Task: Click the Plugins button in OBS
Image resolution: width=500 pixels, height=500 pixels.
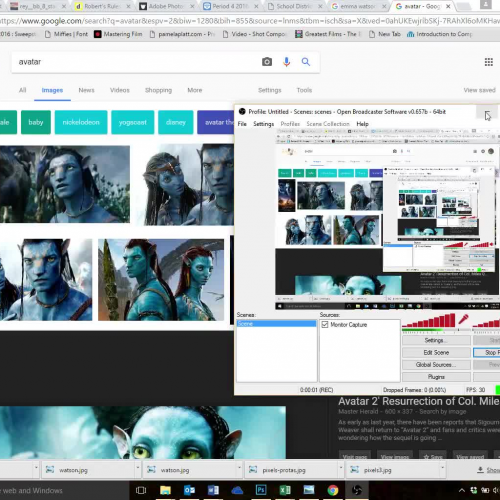Action: pos(436,377)
